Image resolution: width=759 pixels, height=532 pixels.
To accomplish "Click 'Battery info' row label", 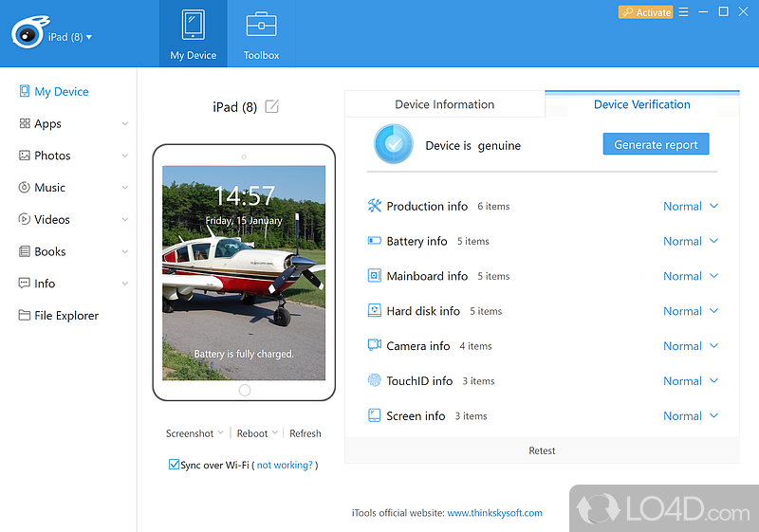I will tap(417, 241).
